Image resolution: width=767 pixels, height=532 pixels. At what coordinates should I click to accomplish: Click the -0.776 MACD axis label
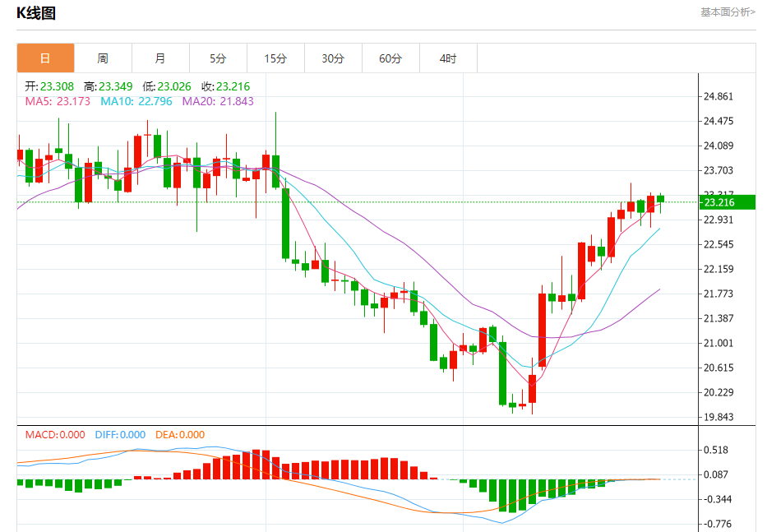(x=717, y=524)
